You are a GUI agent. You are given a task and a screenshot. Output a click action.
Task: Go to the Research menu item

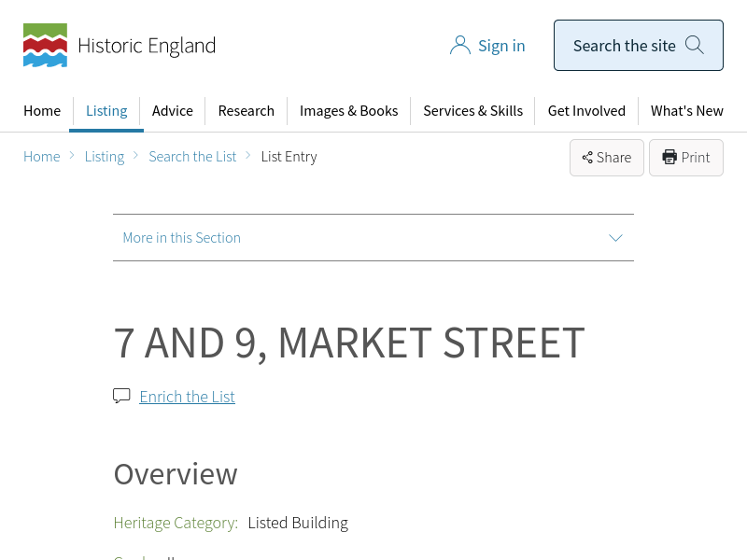click(x=246, y=111)
